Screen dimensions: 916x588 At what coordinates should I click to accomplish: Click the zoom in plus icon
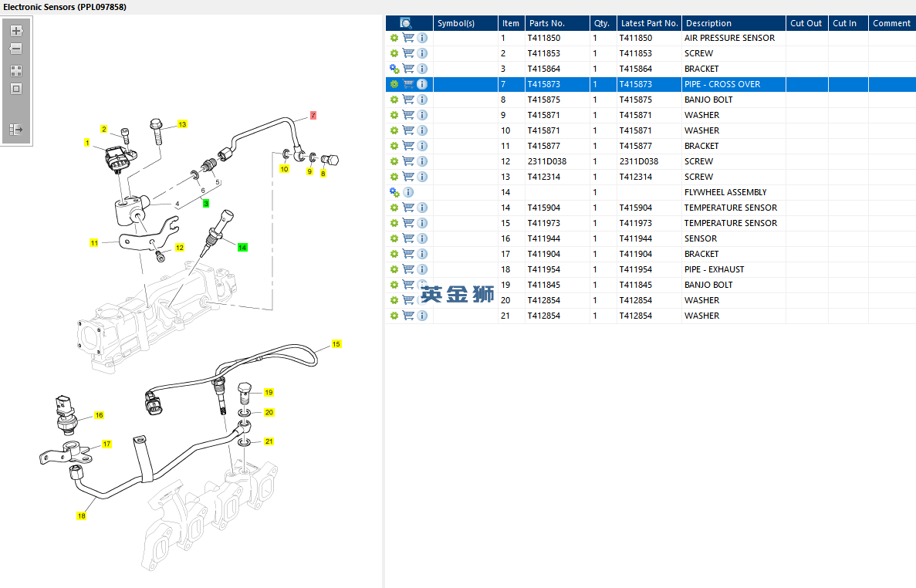tap(16, 31)
